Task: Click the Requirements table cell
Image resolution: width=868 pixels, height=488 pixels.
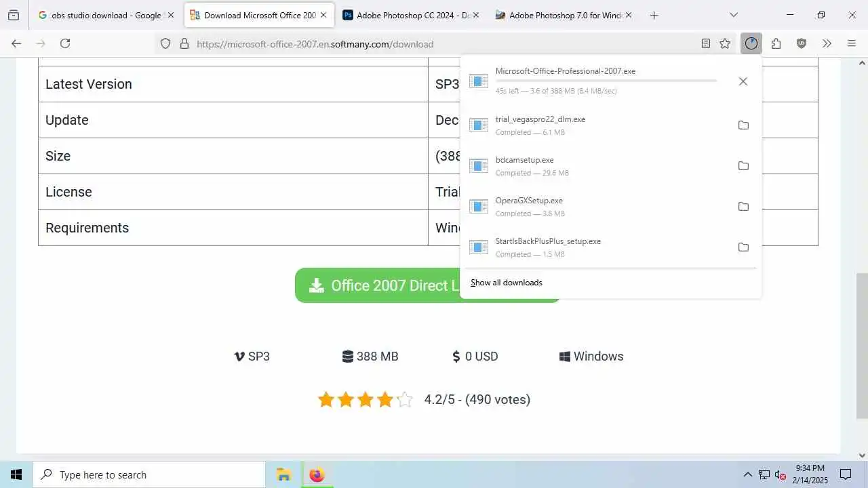Action: pos(233,228)
